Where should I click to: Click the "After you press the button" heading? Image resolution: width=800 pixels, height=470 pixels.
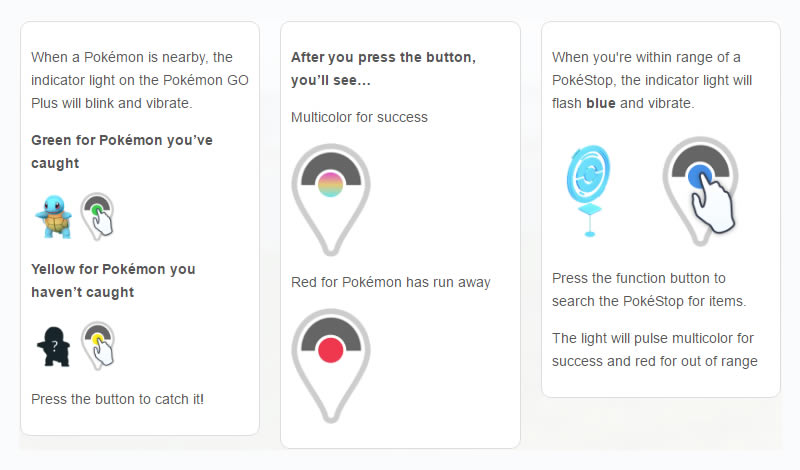[383, 66]
